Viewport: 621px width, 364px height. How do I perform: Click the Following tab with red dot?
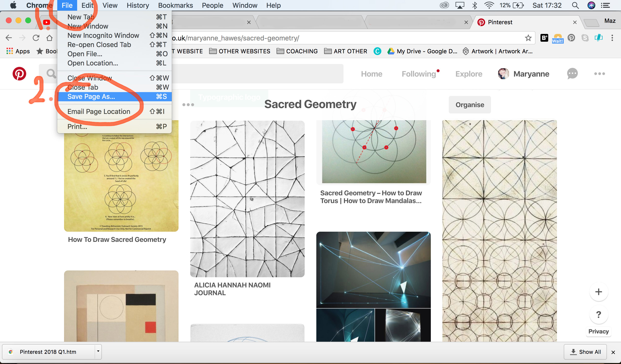pos(419,74)
